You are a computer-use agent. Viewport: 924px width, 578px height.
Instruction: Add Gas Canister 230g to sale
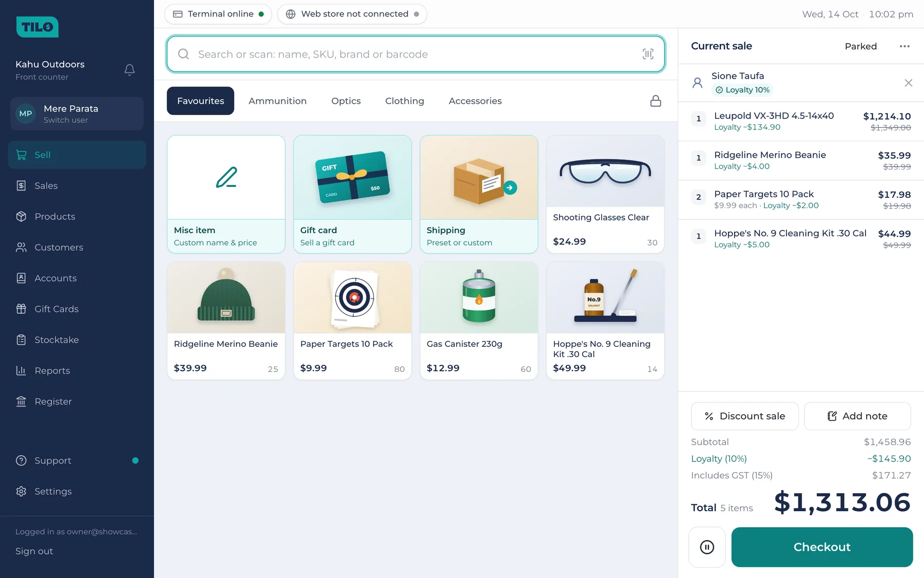pyautogui.click(x=479, y=321)
